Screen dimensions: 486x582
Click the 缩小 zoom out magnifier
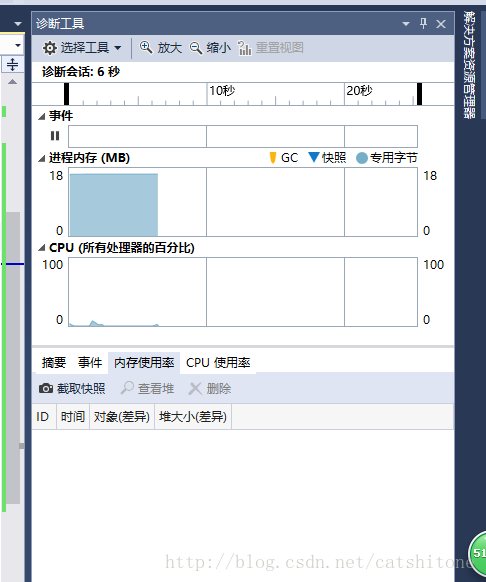coord(210,48)
